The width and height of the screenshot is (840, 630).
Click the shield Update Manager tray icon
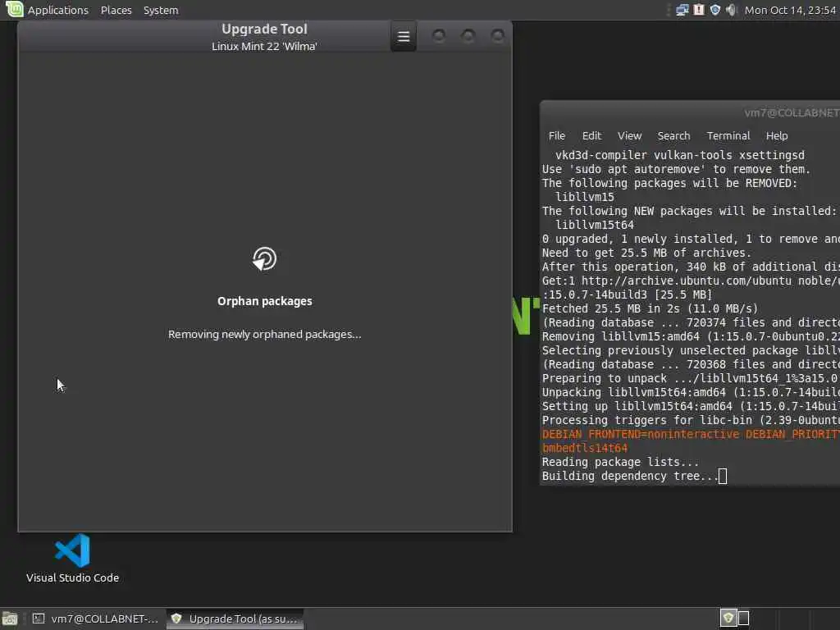pos(714,10)
